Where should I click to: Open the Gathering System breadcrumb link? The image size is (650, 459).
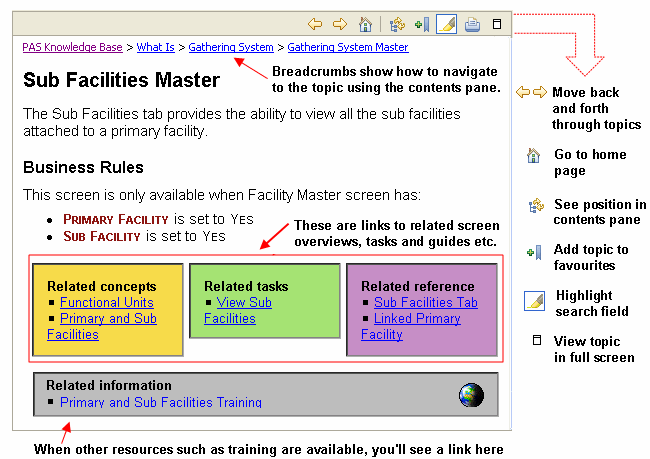point(231,47)
